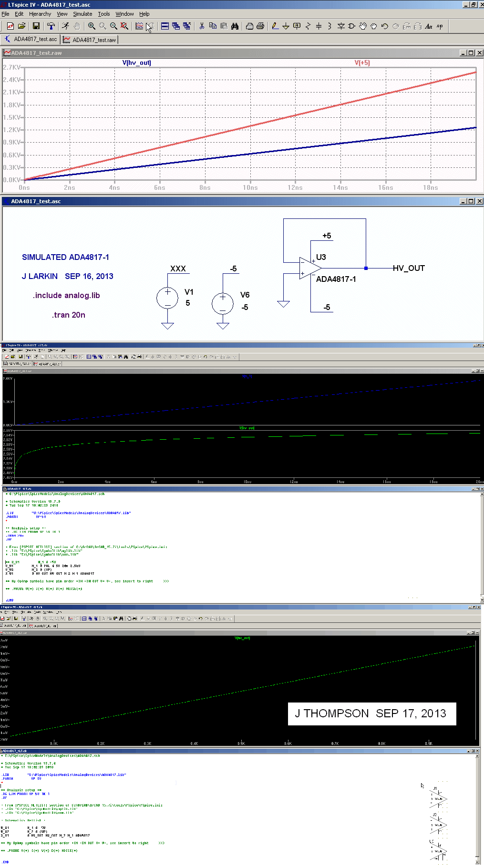The height and width of the screenshot is (868, 484).
Task: Click the V(hv_out) trace label
Action: point(137,62)
